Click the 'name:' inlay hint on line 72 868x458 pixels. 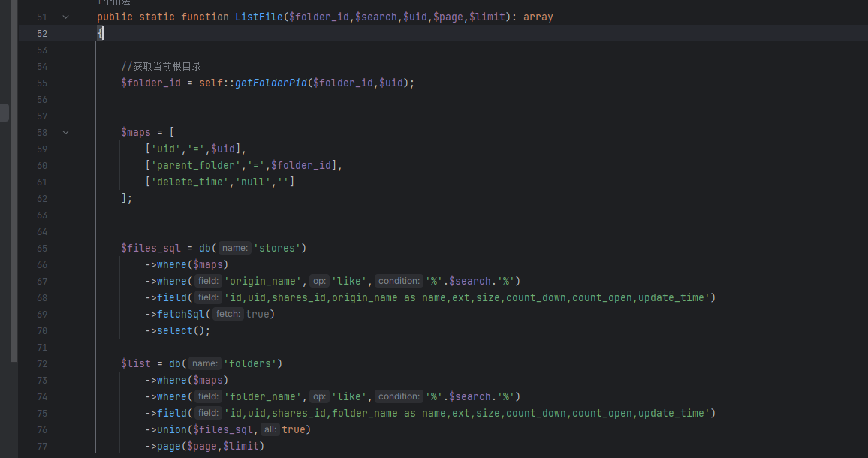tap(205, 363)
